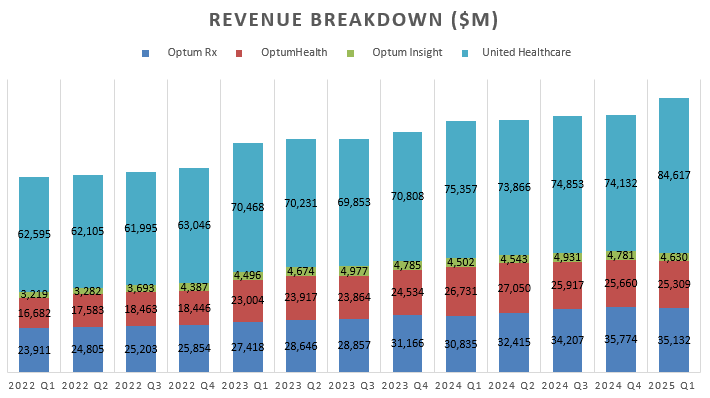
Task: Select the 27,418 data label
Action: tap(247, 347)
